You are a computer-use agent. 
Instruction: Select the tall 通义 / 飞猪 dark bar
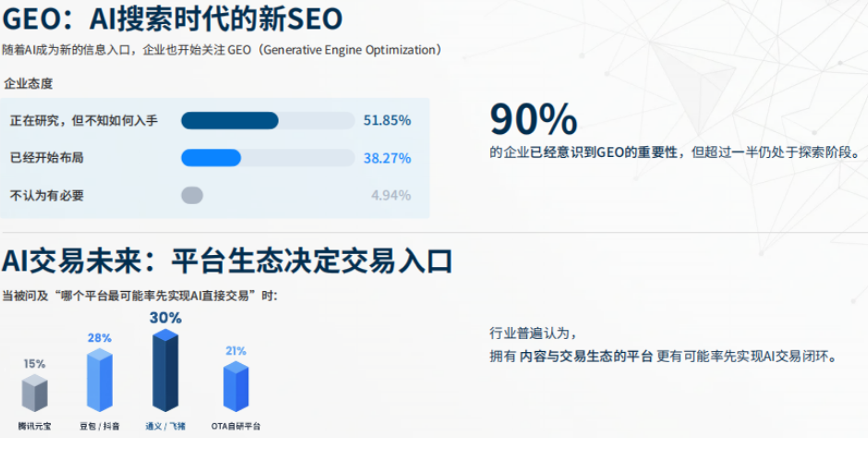point(165,370)
